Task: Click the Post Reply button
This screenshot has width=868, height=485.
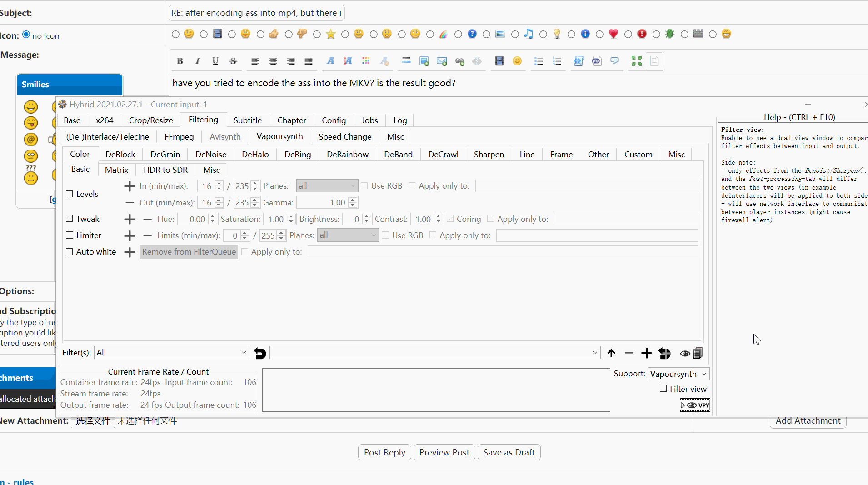Action: pos(384,453)
